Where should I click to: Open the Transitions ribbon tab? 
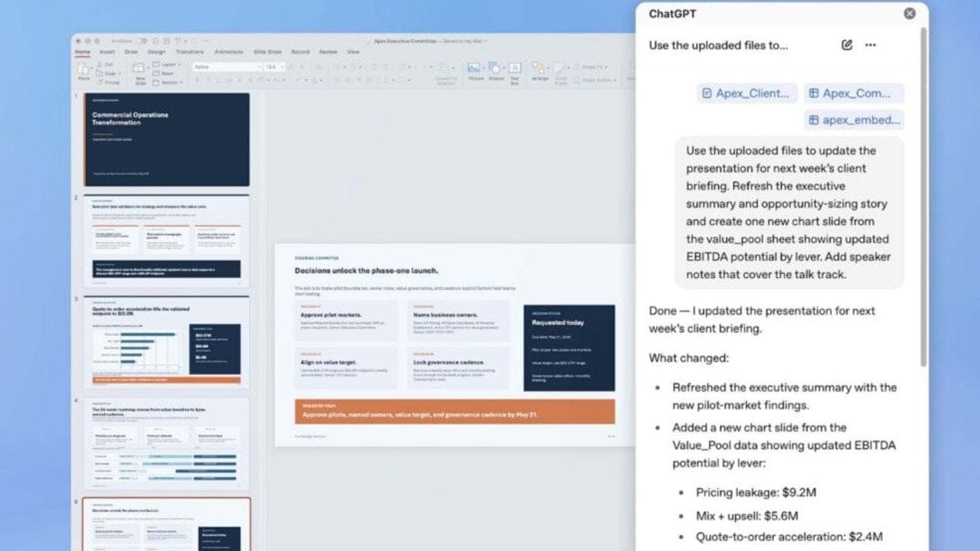[190, 52]
